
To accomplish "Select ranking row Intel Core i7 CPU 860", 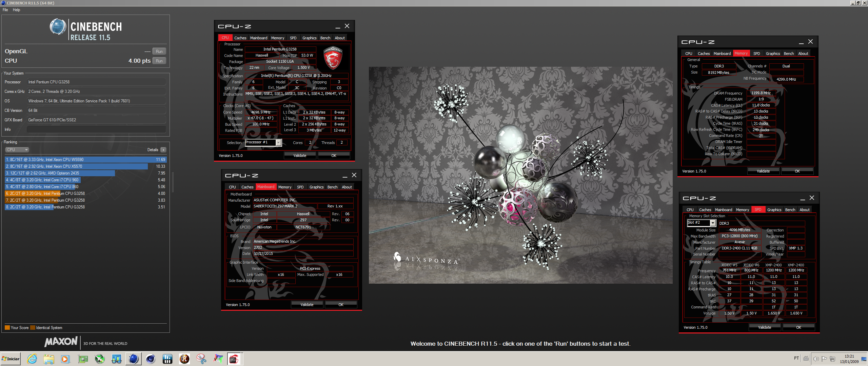I will tap(85, 187).
